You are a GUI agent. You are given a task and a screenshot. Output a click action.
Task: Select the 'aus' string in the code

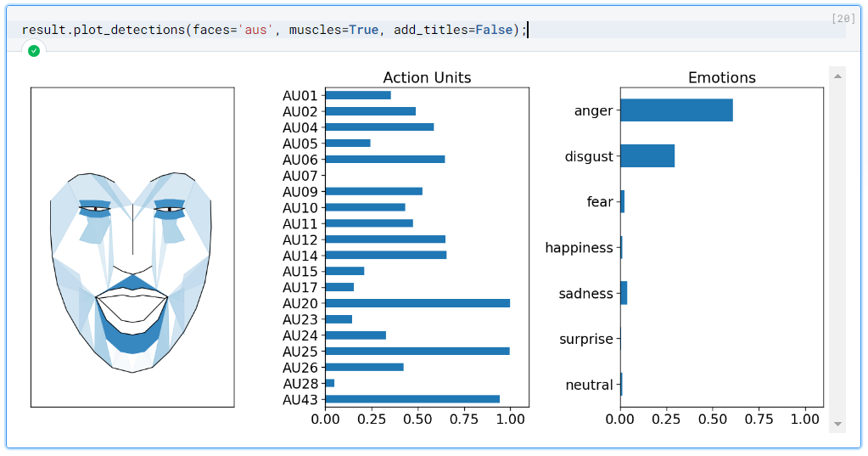pos(256,30)
